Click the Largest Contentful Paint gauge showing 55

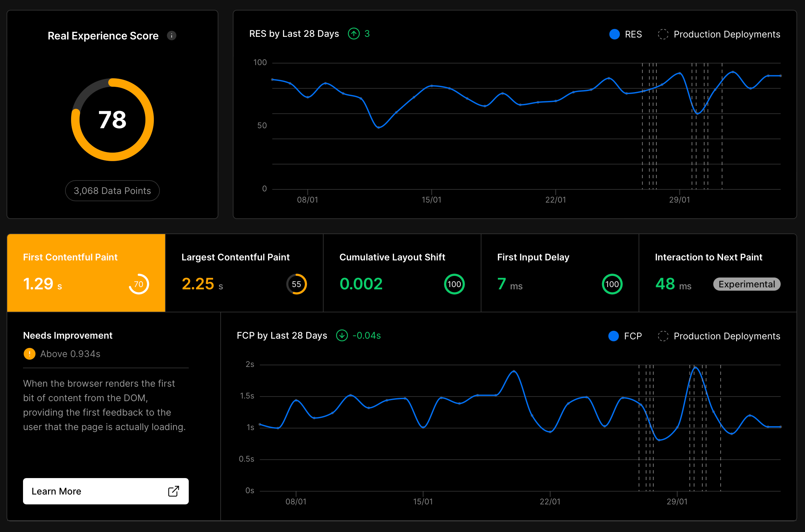297,284
